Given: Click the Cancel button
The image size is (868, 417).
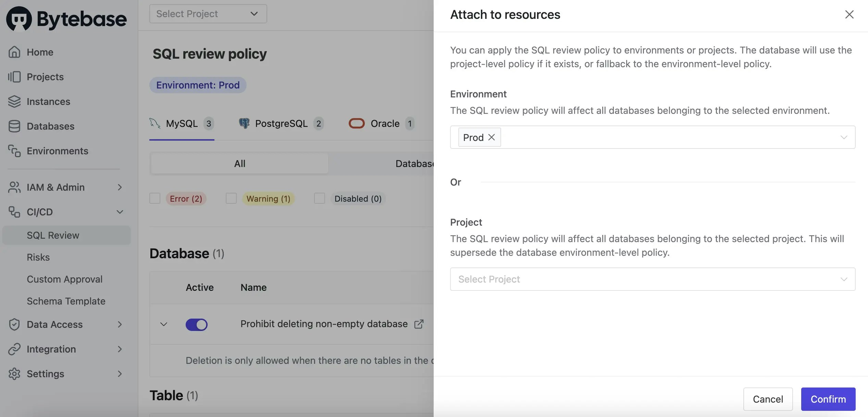Looking at the screenshot, I should [x=768, y=399].
